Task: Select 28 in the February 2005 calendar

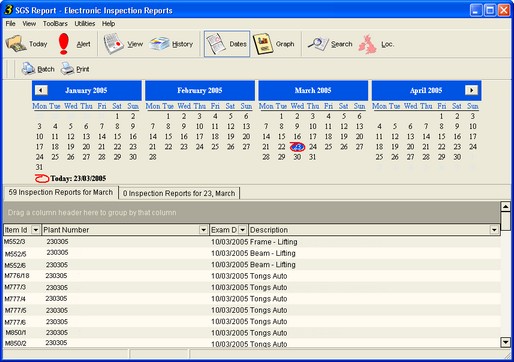Action: [x=153, y=157]
